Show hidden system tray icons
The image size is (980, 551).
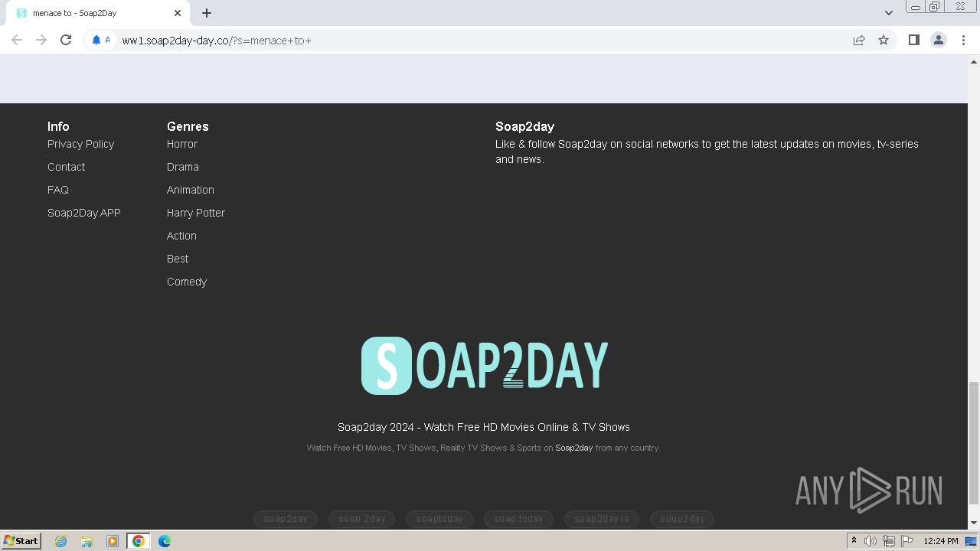click(854, 541)
